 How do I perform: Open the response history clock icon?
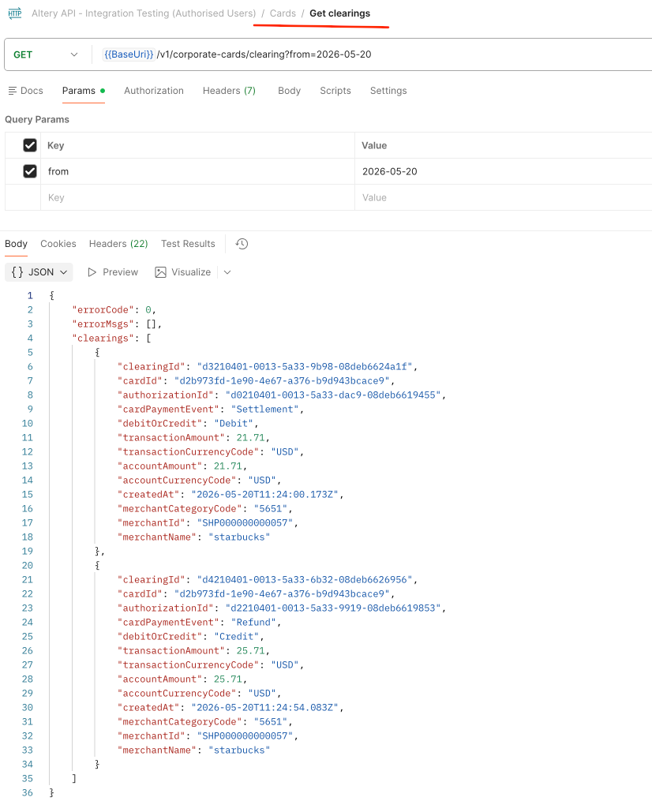pos(242,244)
